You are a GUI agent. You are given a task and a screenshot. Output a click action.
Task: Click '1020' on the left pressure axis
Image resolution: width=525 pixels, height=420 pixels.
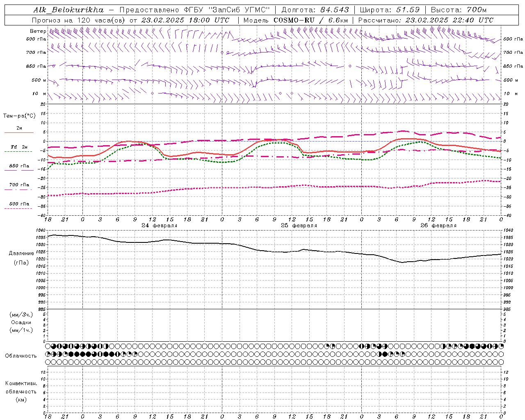point(41,259)
